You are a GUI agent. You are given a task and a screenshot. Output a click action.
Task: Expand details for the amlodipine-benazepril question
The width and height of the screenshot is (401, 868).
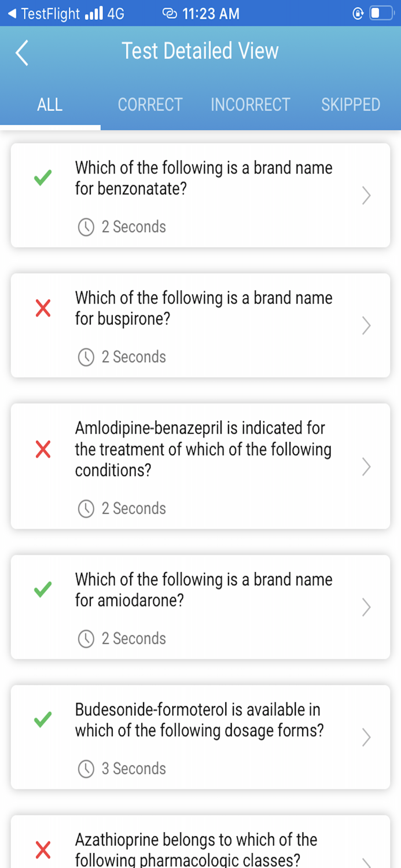(366, 466)
